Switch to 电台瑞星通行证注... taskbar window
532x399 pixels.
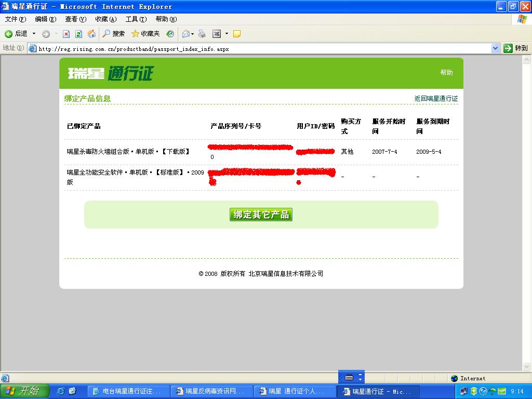coord(128,391)
